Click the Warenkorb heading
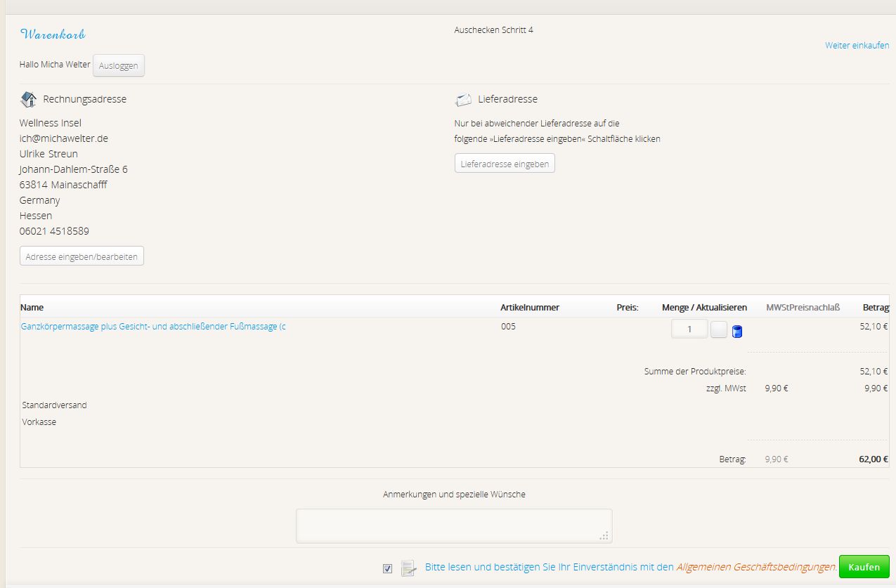The height and width of the screenshot is (588, 896). click(x=53, y=34)
